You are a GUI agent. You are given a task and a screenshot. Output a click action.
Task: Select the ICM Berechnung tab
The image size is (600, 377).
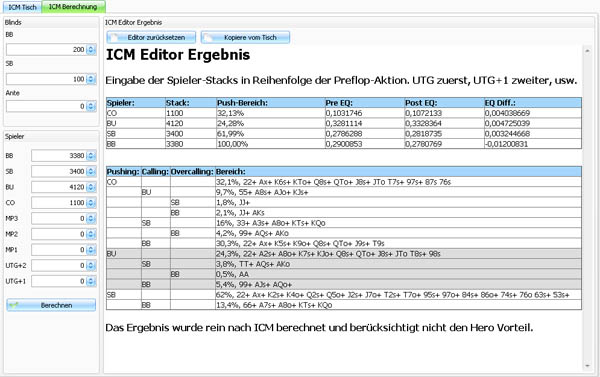73,7
